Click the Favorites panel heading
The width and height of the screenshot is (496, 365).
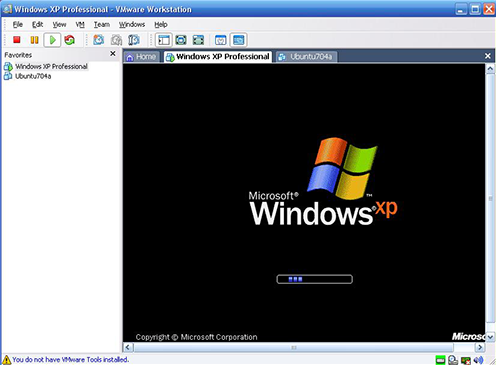coord(18,55)
